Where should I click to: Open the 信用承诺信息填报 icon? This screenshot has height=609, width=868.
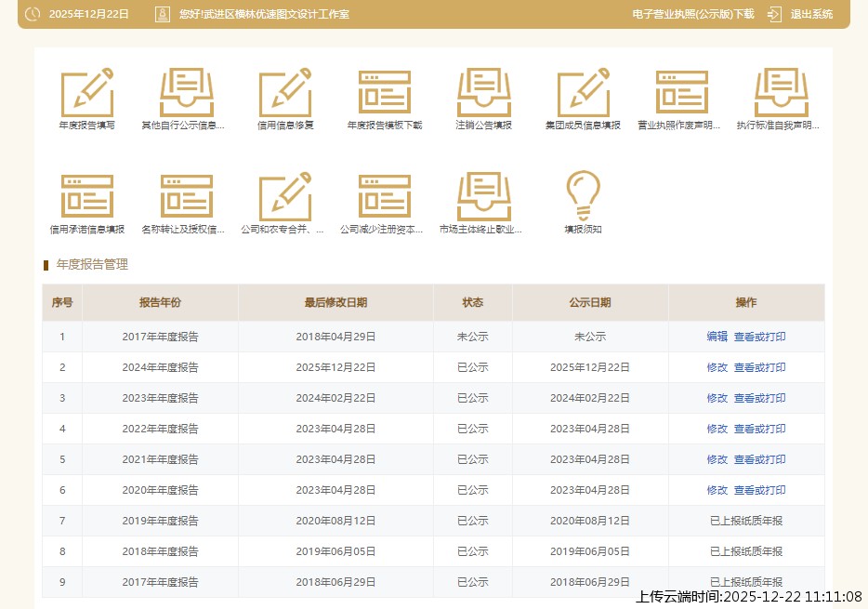coord(86,197)
